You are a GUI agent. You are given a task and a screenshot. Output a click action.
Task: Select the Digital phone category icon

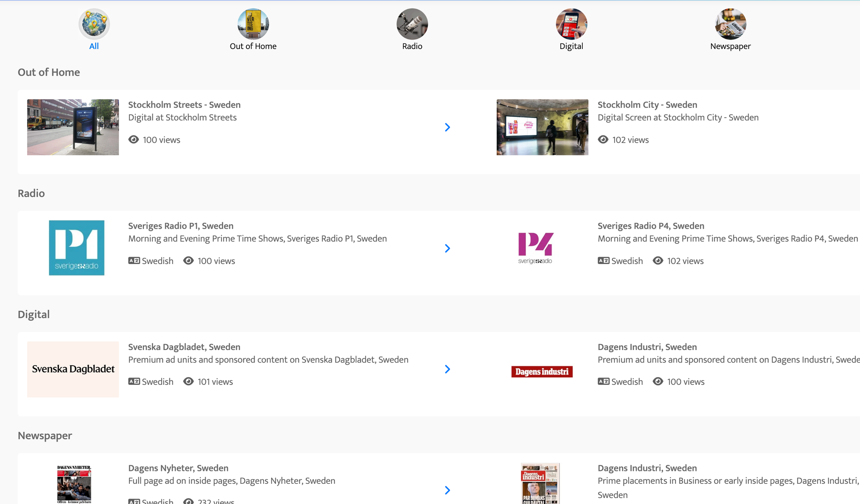[x=571, y=24]
